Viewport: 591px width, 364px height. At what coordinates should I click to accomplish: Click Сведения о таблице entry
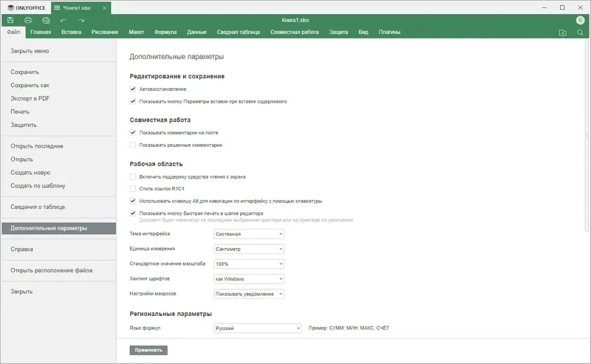(x=59, y=207)
